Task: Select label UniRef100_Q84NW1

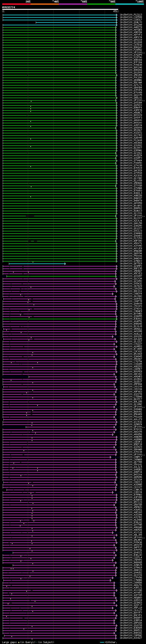Action: pos(131,80)
